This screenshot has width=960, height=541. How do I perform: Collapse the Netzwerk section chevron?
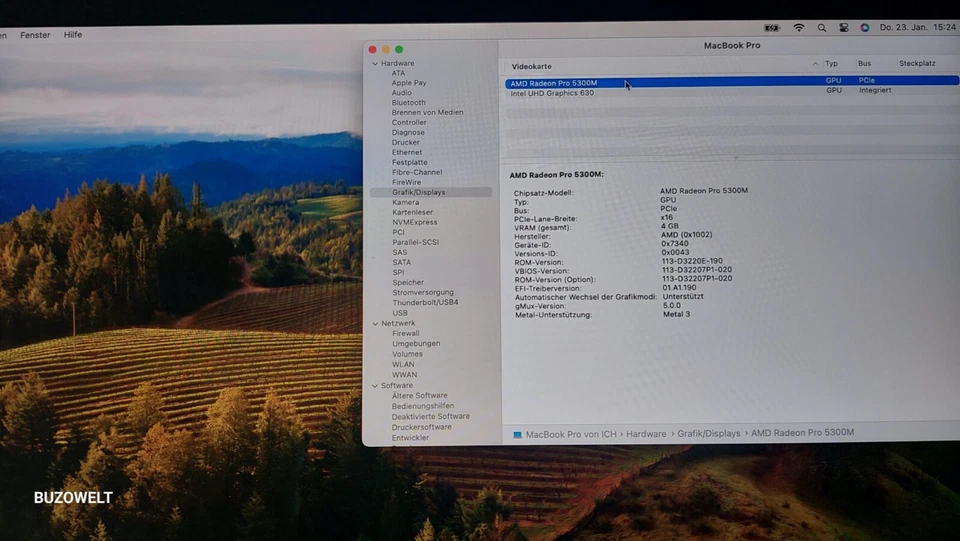tap(375, 323)
